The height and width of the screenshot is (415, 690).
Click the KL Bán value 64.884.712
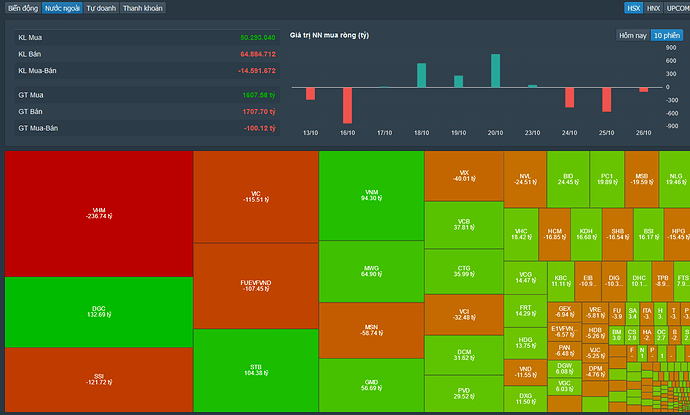point(258,54)
